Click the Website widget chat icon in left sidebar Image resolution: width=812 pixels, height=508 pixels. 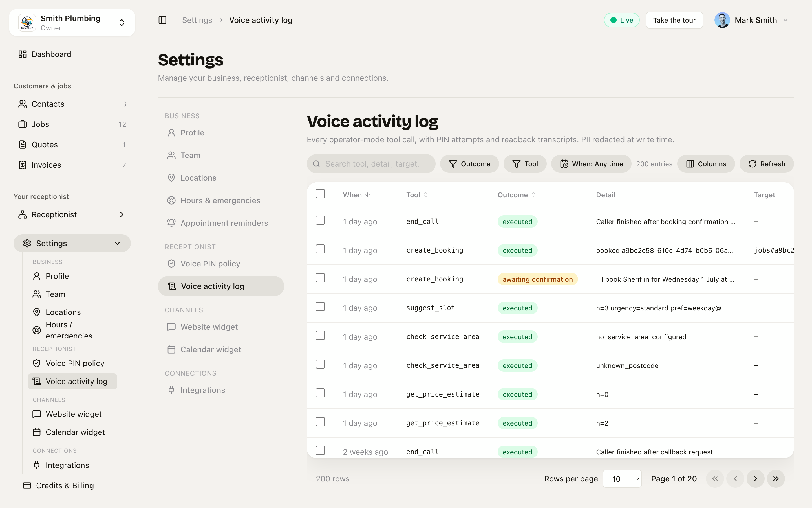pos(37,414)
